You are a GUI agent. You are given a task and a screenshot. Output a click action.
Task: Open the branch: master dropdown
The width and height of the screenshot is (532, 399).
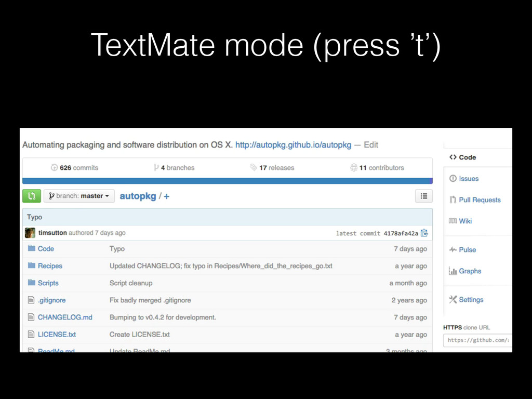tap(79, 196)
